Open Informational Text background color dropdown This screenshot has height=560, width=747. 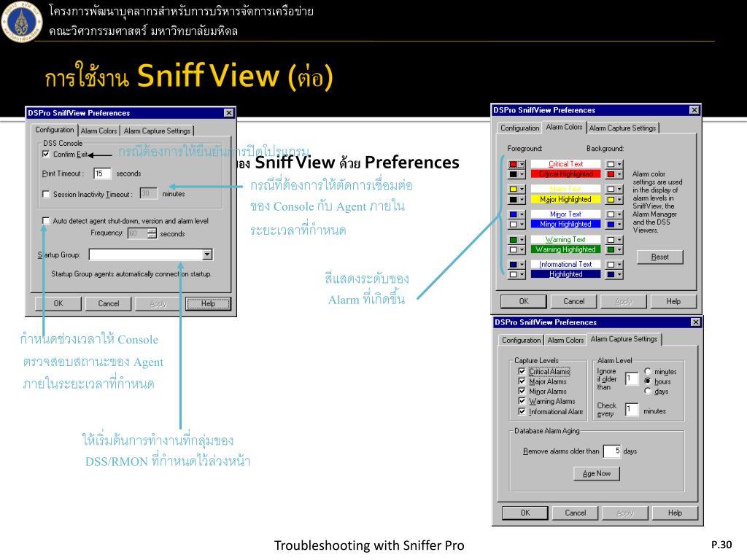pyautogui.click(x=619, y=264)
